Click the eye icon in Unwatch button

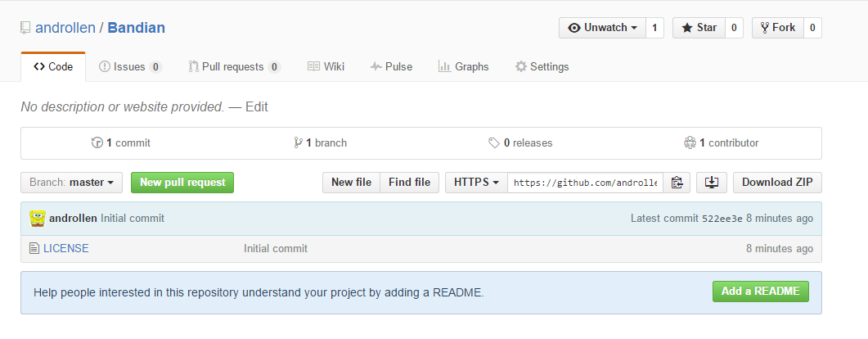coord(574,28)
